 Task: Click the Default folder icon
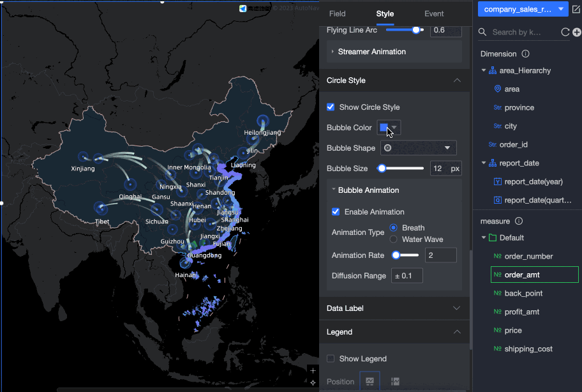coord(493,237)
